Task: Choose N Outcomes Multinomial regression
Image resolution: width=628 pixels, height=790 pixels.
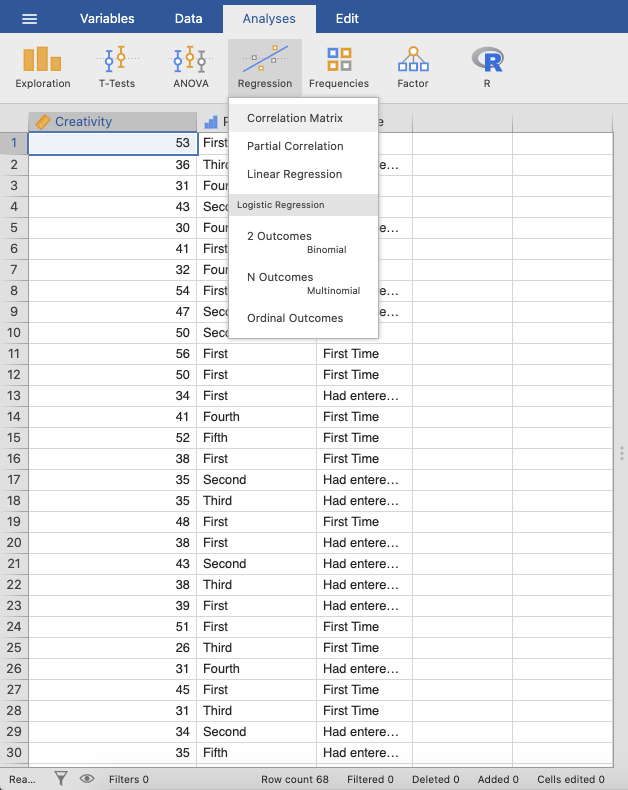Action: tap(303, 283)
